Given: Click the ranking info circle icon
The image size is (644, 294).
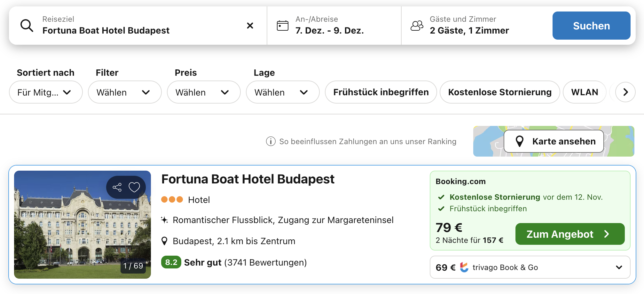Looking at the screenshot, I should [x=271, y=141].
